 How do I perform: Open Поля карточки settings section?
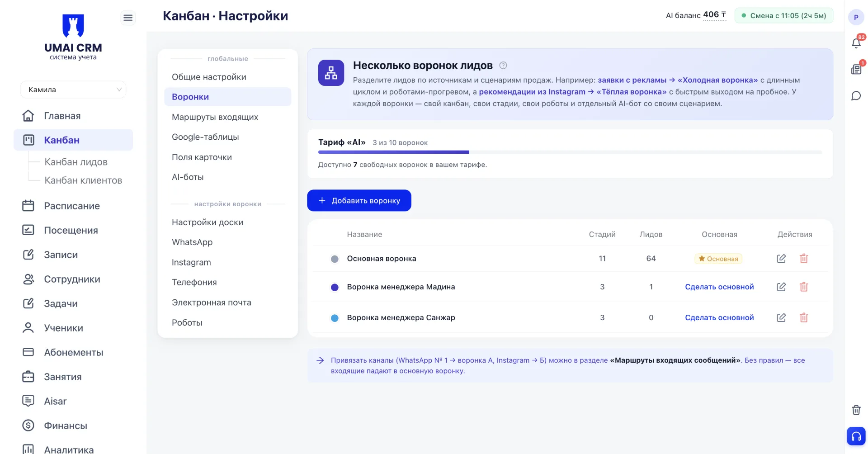click(227, 157)
